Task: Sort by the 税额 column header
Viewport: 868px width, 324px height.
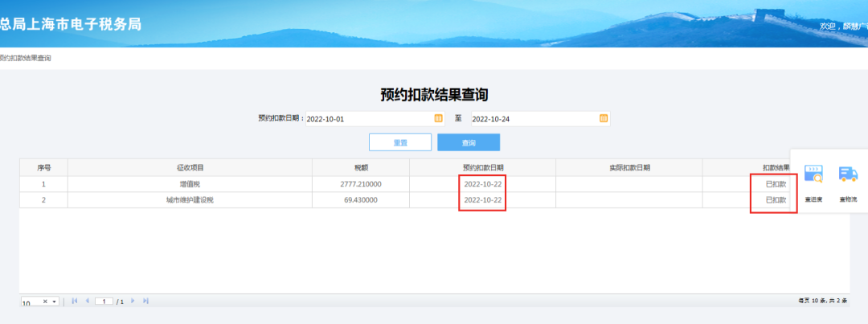Action: pyautogui.click(x=361, y=167)
